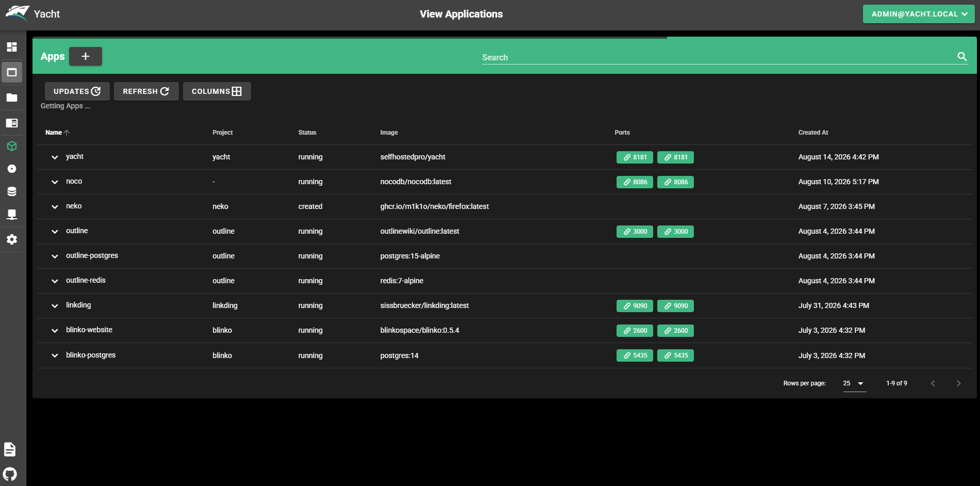Open second 3000 port link for outline
This screenshot has height=486, width=980.
(675, 232)
